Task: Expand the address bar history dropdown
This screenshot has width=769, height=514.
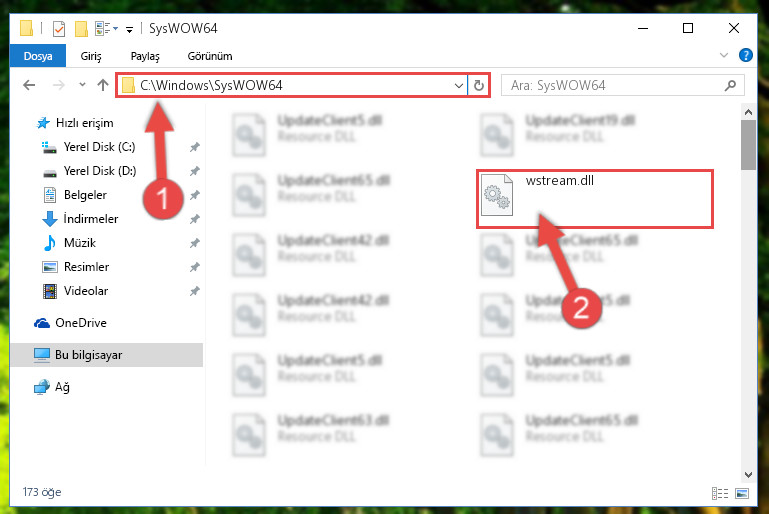Action: pyautogui.click(x=459, y=85)
